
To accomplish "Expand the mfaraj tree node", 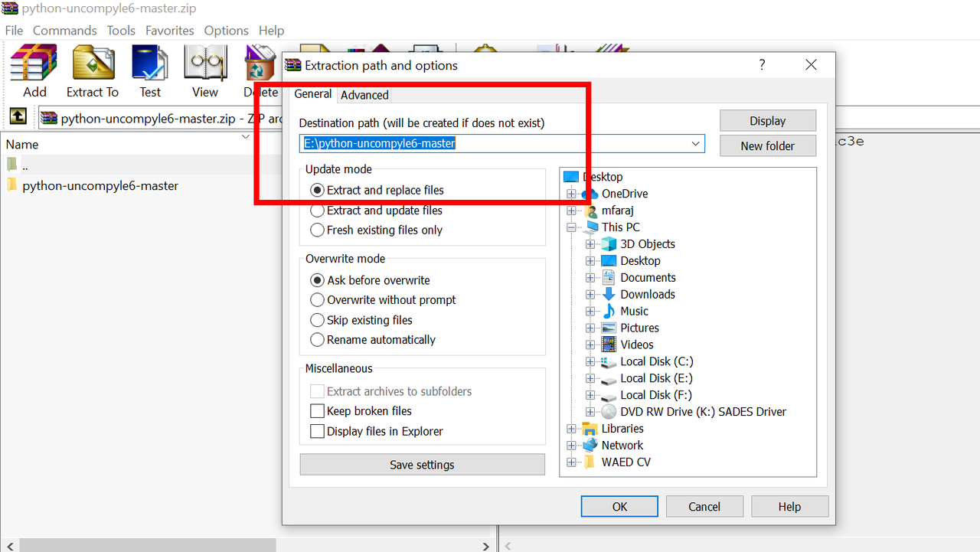I will tap(571, 211).
